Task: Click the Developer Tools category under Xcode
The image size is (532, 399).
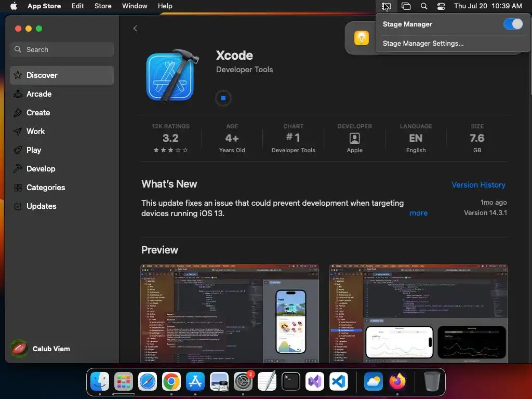Action: click(244, 70)
